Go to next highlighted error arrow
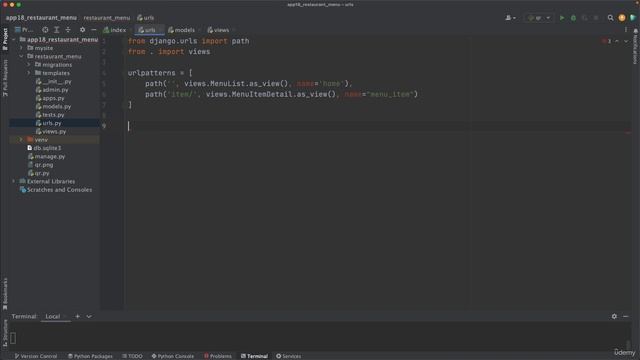 (x=626, y=41)
